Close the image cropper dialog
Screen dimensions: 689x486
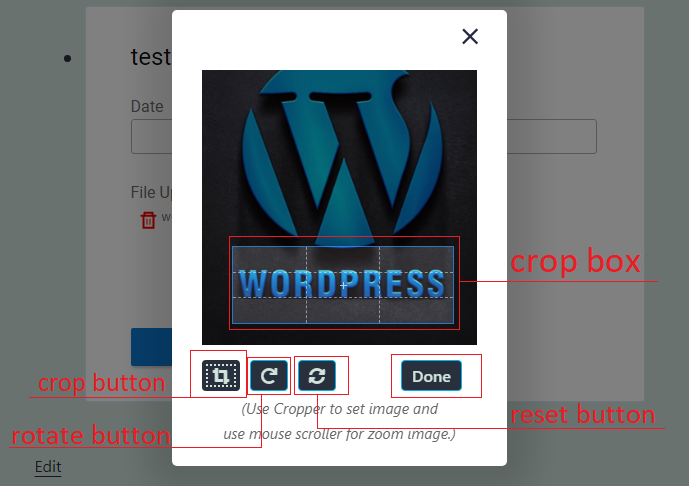470,37
